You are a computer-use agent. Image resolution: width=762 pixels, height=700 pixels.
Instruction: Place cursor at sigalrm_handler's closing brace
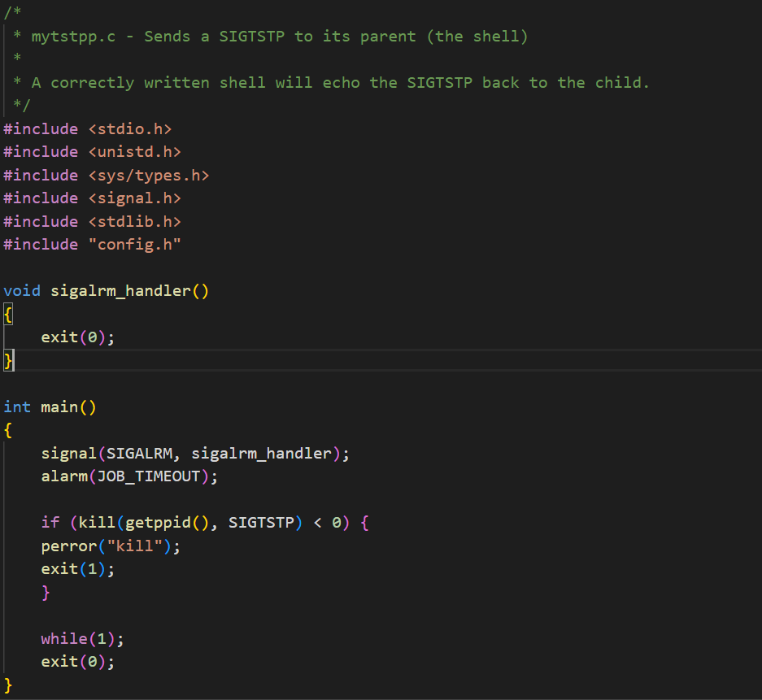8,360
